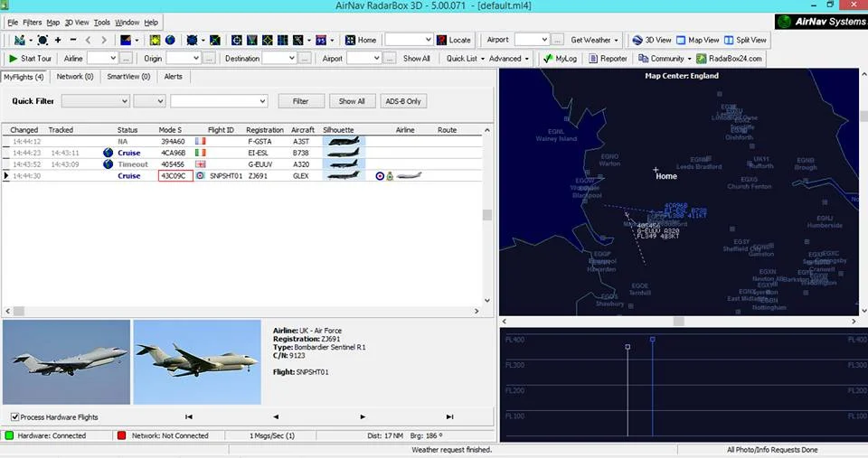Click the map layers icon at toolbar start

pos(19,40)
